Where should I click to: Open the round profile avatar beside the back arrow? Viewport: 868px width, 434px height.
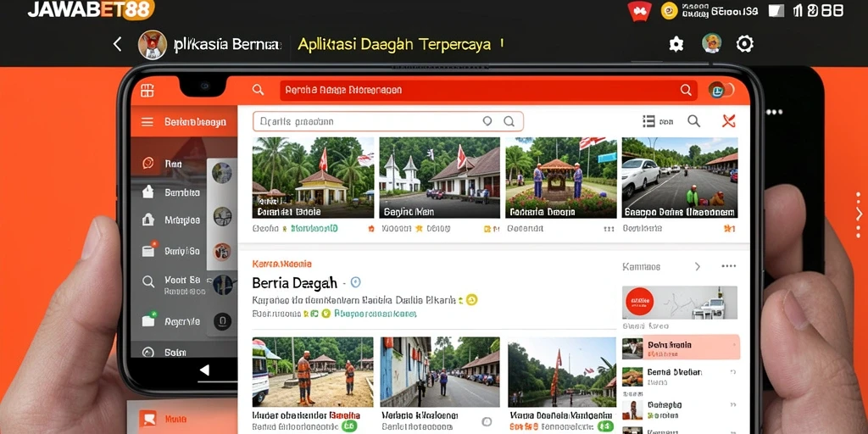pyautogui.click(x=153, y=44)
